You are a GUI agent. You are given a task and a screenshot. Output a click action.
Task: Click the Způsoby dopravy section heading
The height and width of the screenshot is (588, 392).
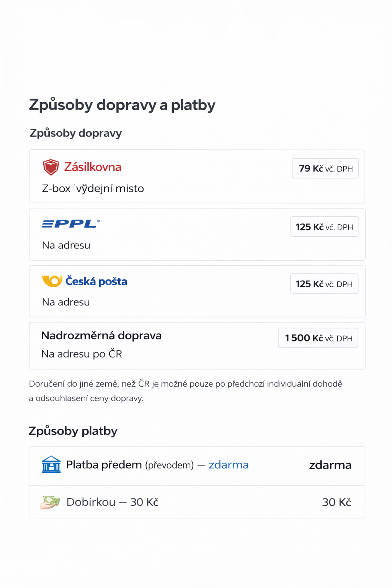point(75,133)
